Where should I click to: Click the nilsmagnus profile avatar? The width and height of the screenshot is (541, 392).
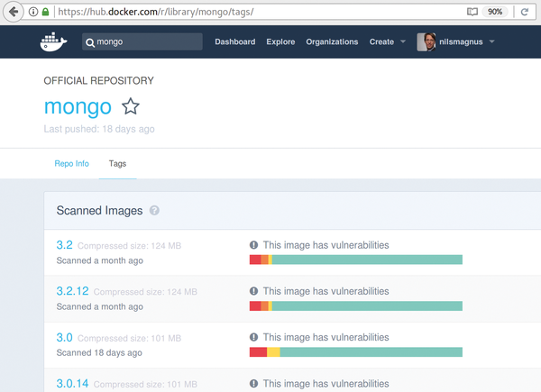pos(426,42)
